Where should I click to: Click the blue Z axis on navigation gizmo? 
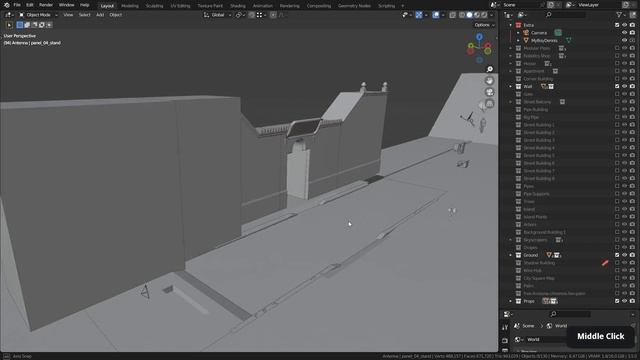pos(479,37)
